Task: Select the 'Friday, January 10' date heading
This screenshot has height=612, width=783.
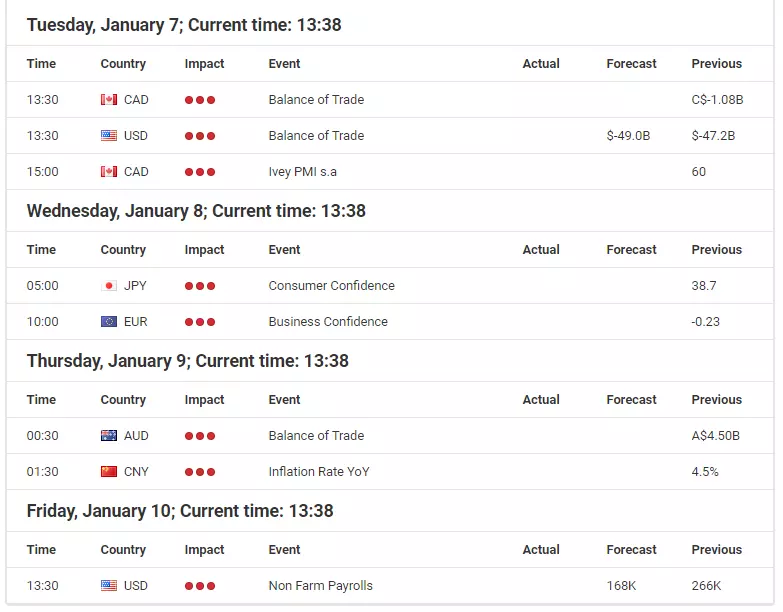Action: (180, 511)
